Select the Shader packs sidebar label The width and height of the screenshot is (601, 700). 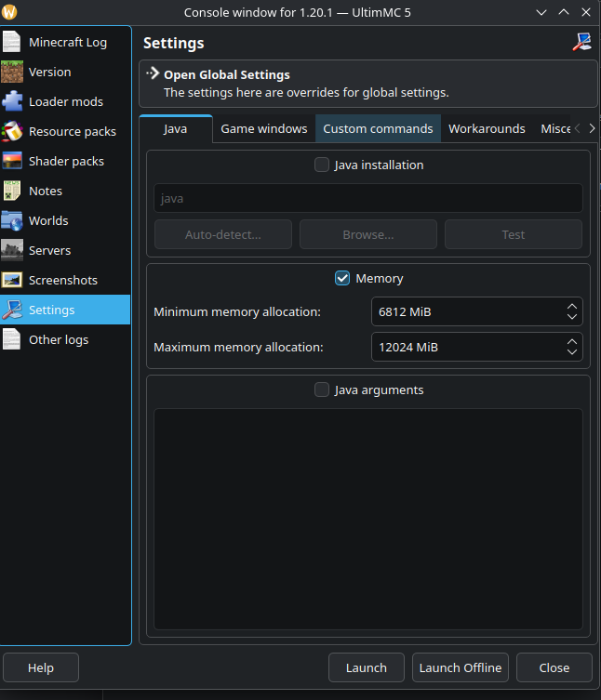pos(66,161)
